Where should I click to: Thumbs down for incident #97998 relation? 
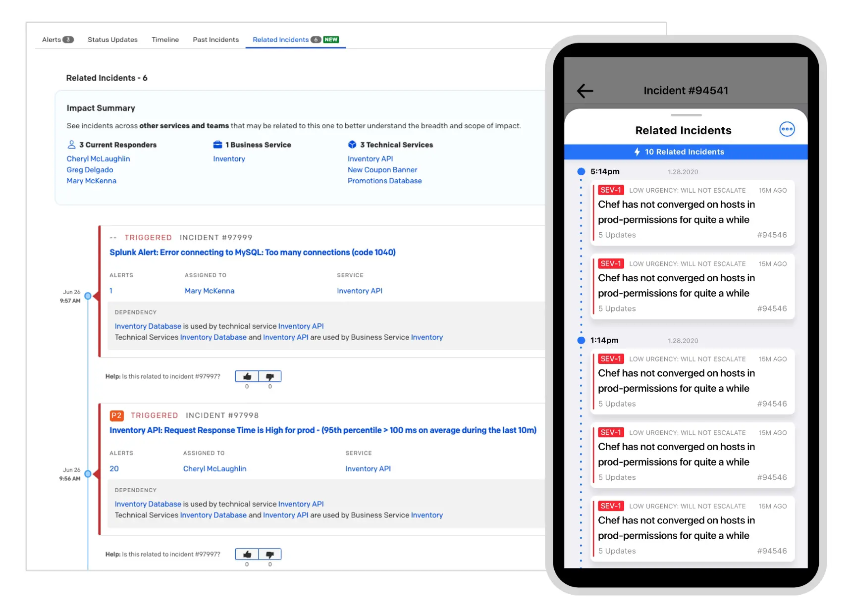point(270,554)
